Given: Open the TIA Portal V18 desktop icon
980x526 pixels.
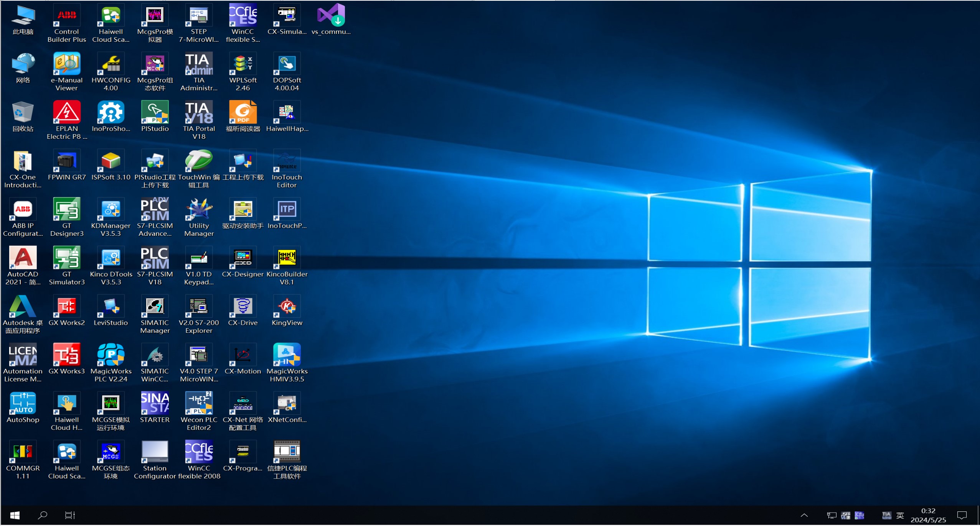Looking at the screenshot, I should [199, 120].
